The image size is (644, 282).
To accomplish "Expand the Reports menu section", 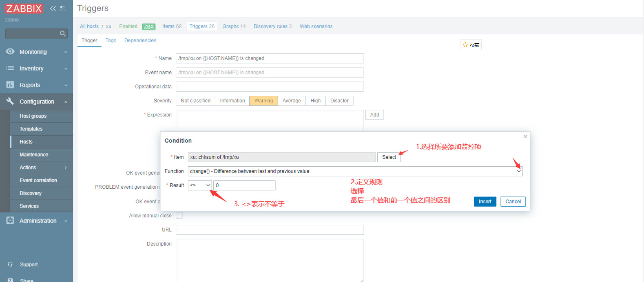I will 66,85.
